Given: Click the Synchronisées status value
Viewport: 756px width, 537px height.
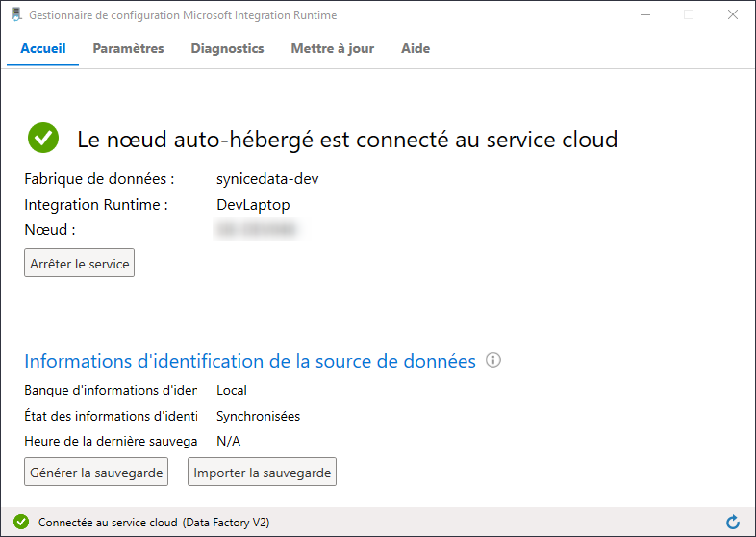Looking at the screenshot, I should point(258,416).
